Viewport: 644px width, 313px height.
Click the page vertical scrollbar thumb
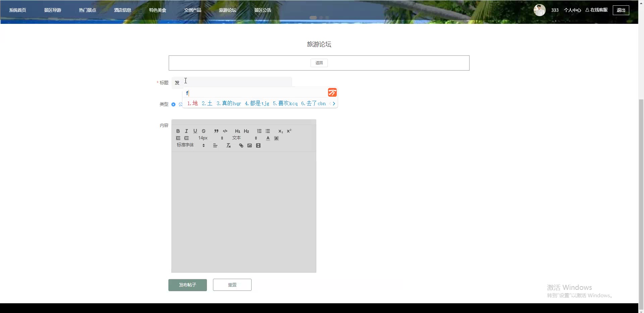point(641,204)
